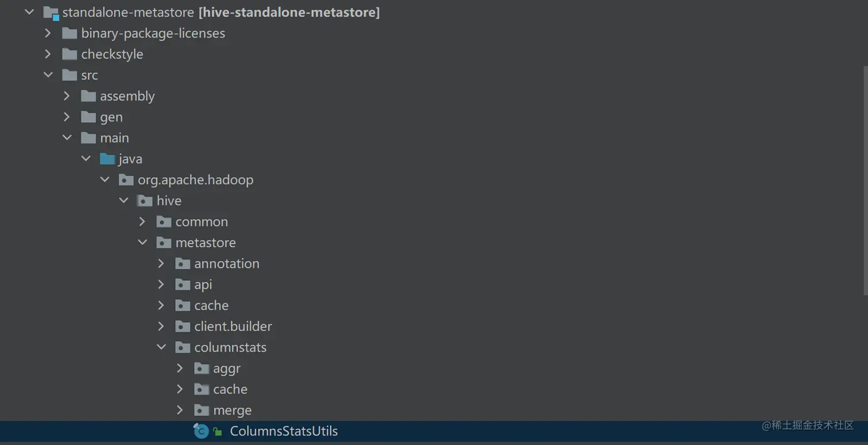This screenshot has height=445, width=868.
Task: Select the org.apache.hadoop package name
Action: 195,180
